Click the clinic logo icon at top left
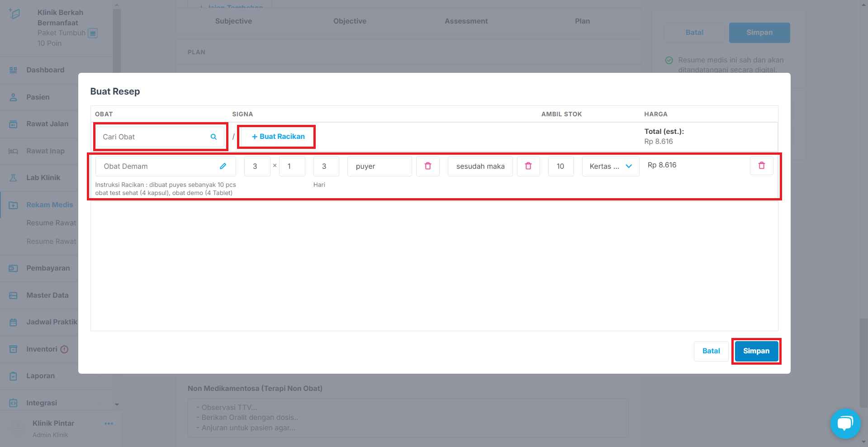The image size is (868, 447). (x=14, y=14)
